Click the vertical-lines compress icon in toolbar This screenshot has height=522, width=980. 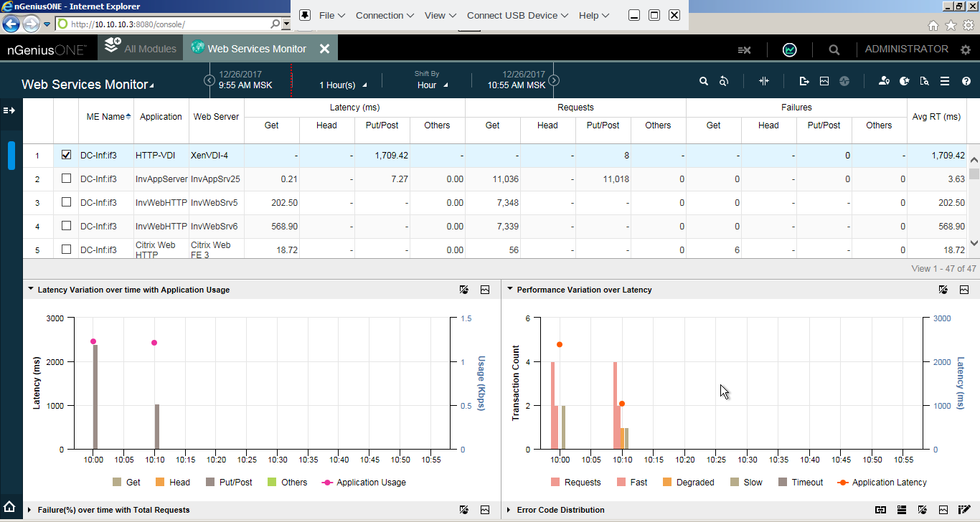(x=764, y=82)
